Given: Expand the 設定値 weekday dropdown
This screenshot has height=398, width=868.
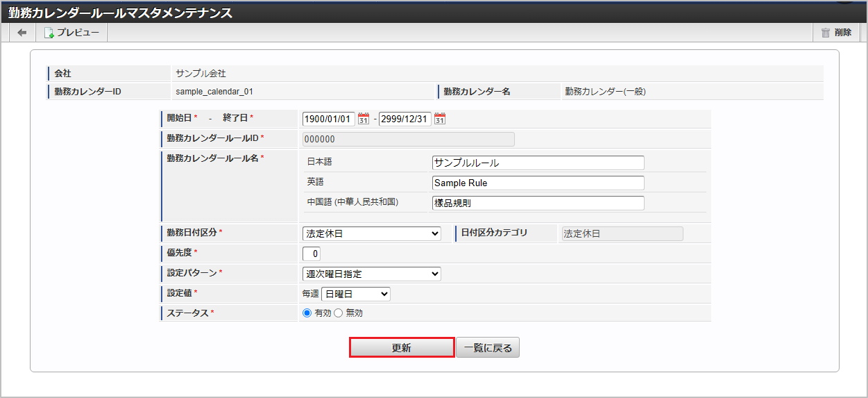Looking at the screenshot, I should tap(355, 294).
